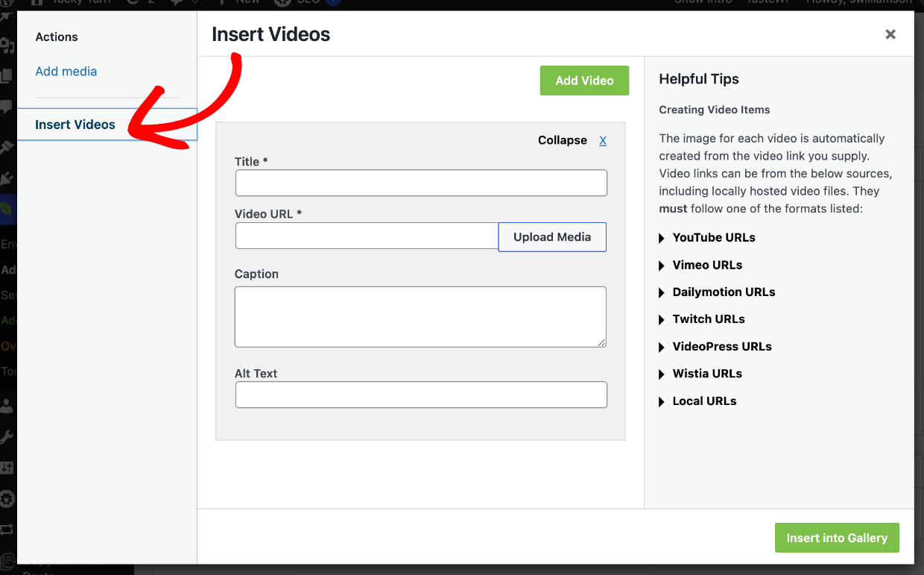Expand VideoPress URLs section
Screen dimensions: 924x575
tap(715, 347)
